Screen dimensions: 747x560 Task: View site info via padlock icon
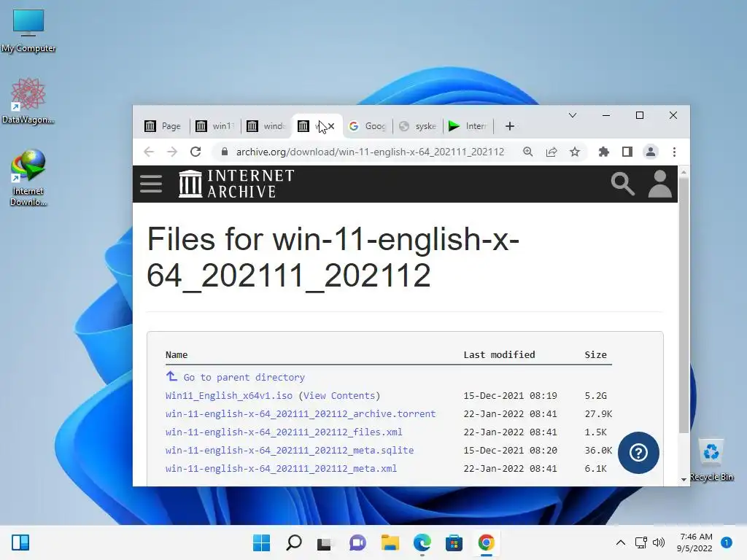[x=225, y=152]
